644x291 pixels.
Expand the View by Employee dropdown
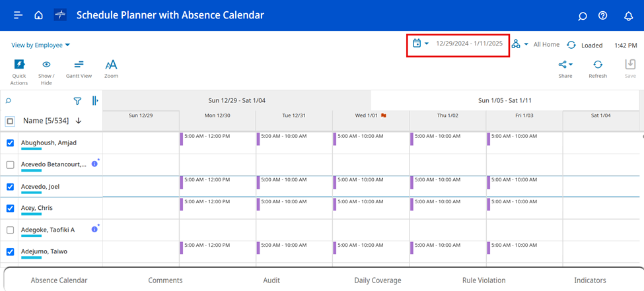pyautogui.click(x=41, y=45)
